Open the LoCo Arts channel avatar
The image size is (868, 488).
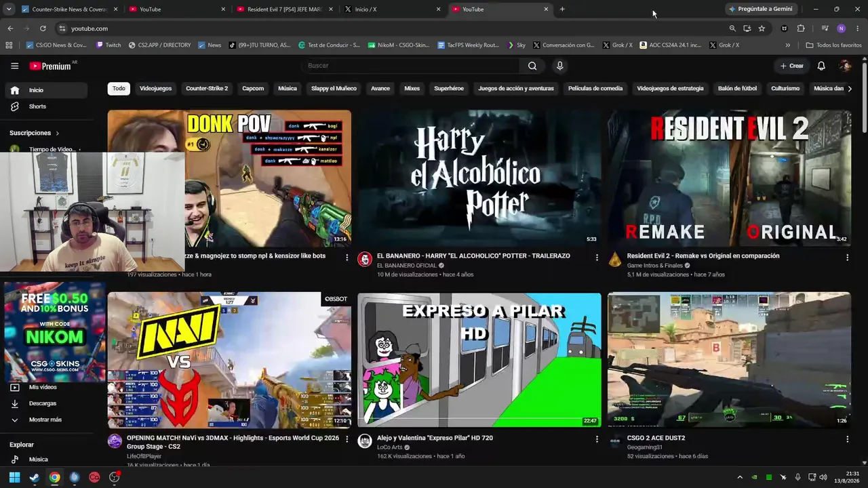point(365,441)
